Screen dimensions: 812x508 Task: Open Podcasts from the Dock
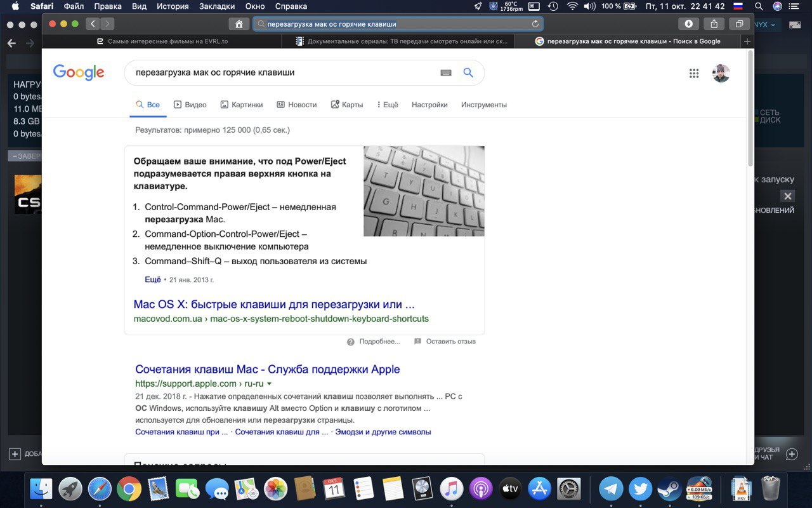click(481, 489)
